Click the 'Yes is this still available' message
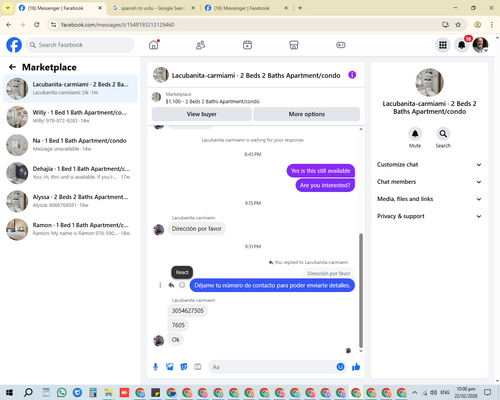500x400 pixels. point(321,171)
